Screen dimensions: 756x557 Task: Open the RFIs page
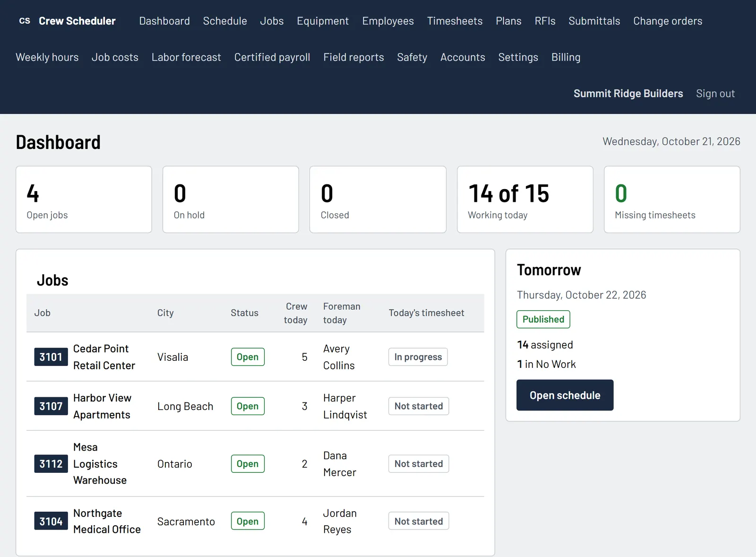(x=545, y=21)
